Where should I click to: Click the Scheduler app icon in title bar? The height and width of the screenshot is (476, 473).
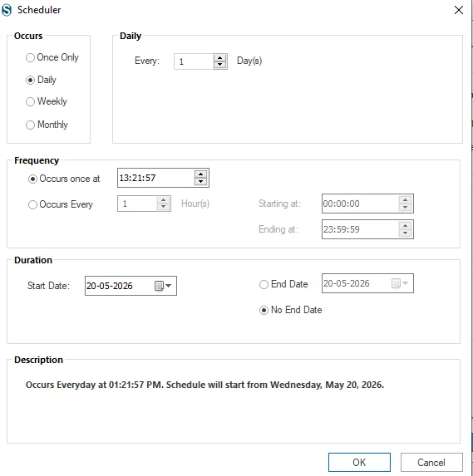[x=7, y=10]
